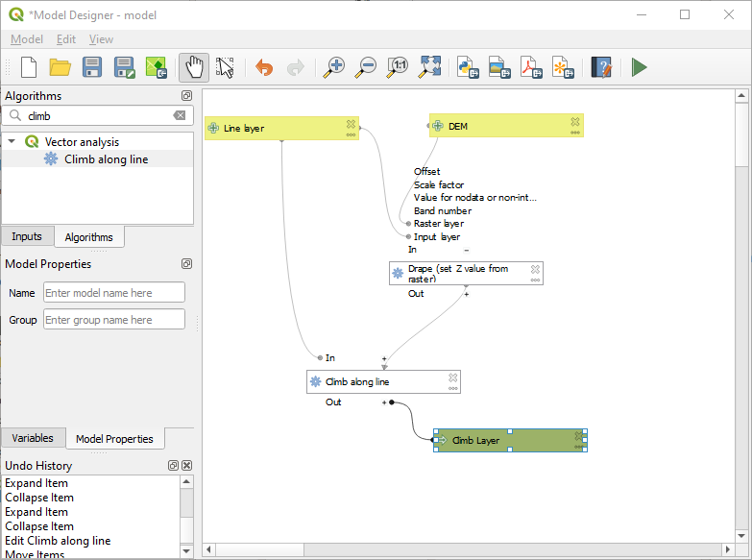752x560 pixels.
Task: Switch to the Inputs tab
Action: (27, 237)
